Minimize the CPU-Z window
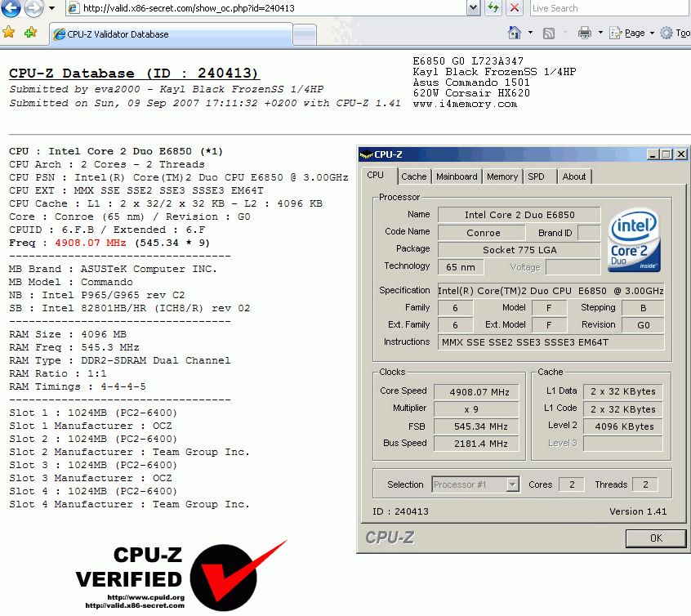691x616 pixels. (x=653, y=154)
